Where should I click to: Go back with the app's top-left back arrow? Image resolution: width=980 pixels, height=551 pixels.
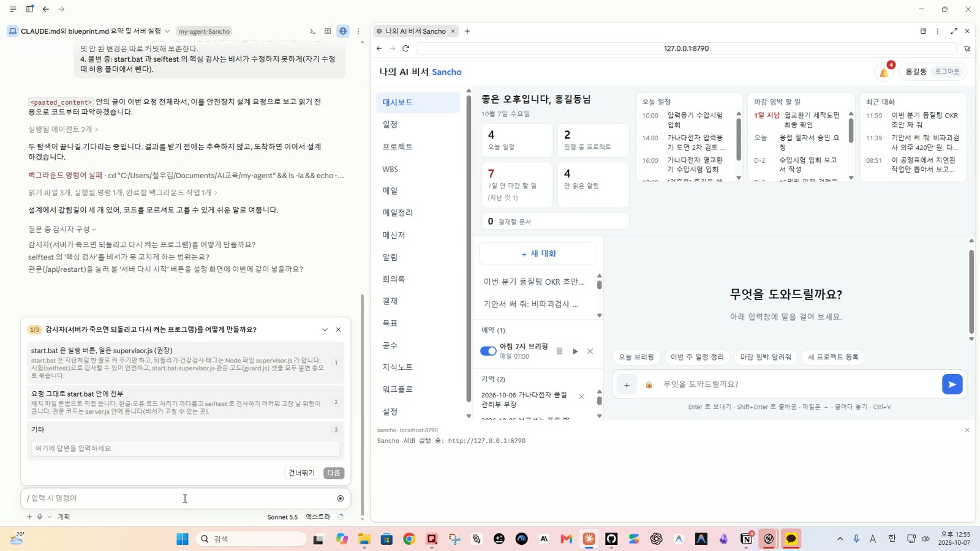46,9
